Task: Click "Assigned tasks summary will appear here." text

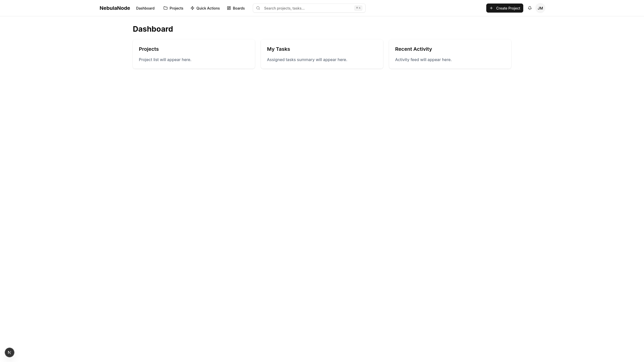Action: click(x=307, y=60)
